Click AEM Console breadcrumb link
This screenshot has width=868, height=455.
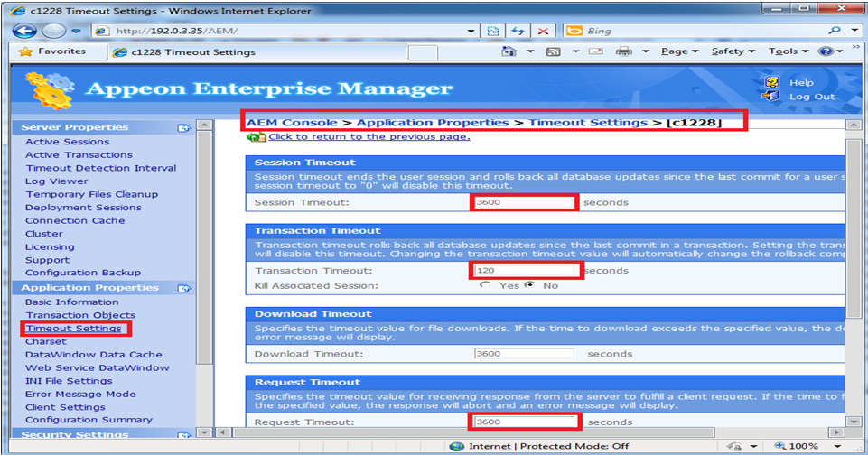(292, 123)
